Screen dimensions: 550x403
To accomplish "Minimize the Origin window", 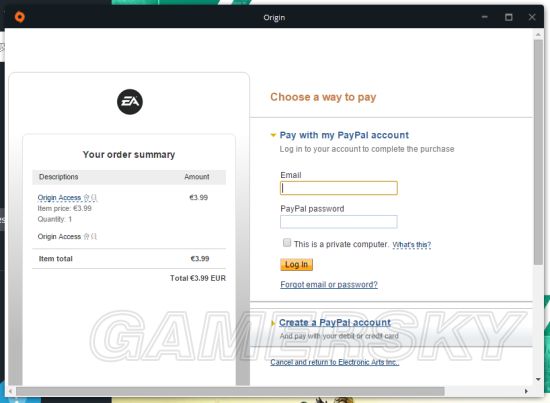I will point(485,17).
